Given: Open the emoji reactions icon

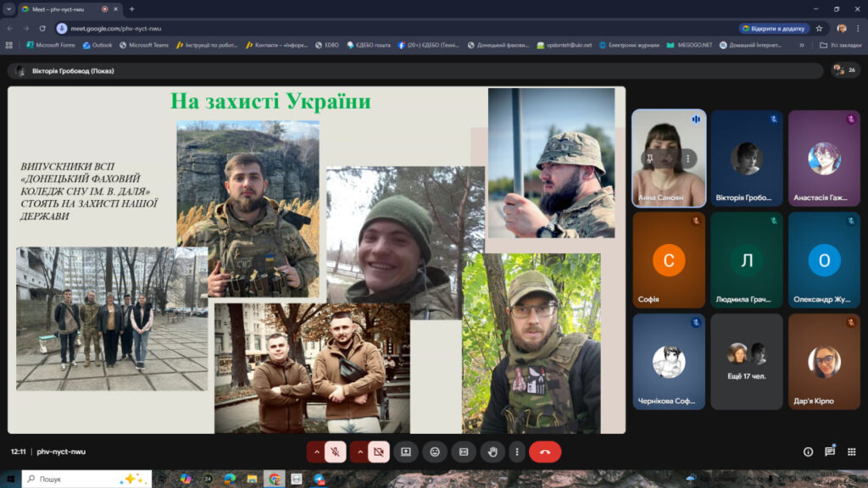Looking at the screenshot, I should [x=435, y=452].
